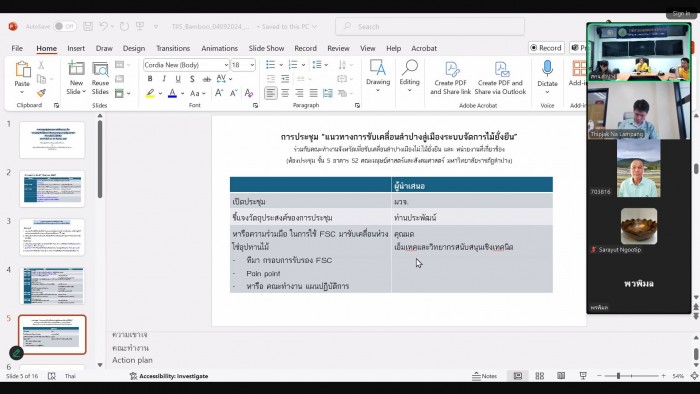This screenshot has width=700, height=394.
Task: Click Accessibility: Investigate in status bar
Action: [169, 376]
